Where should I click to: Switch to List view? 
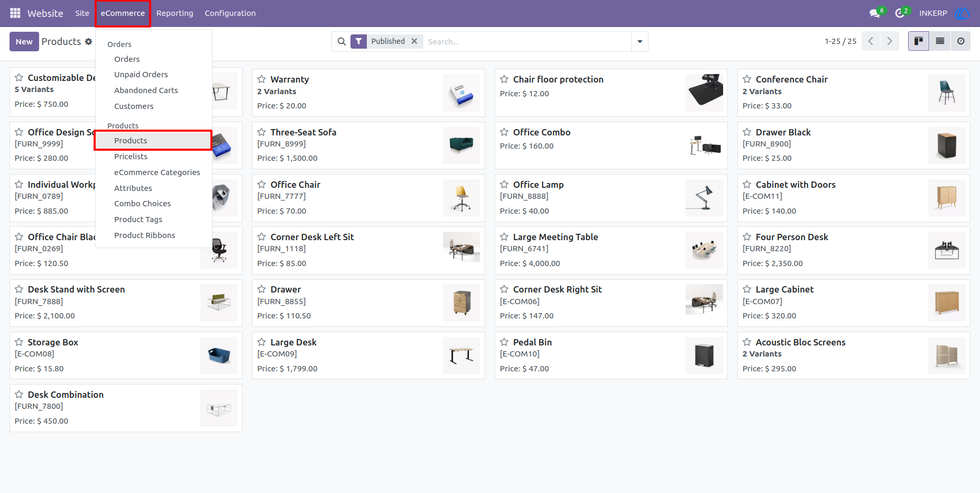(x=940, y=41)
